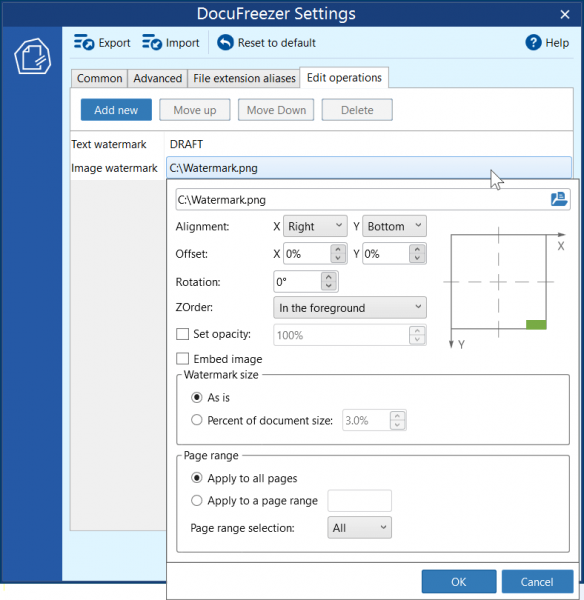Confirm with the OK button

(x=459, y=582)
